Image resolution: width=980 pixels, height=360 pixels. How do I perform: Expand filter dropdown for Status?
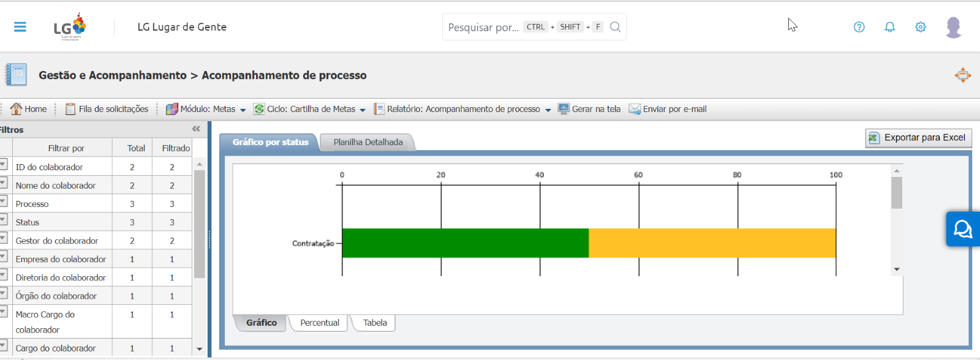[x=3, y=220]
